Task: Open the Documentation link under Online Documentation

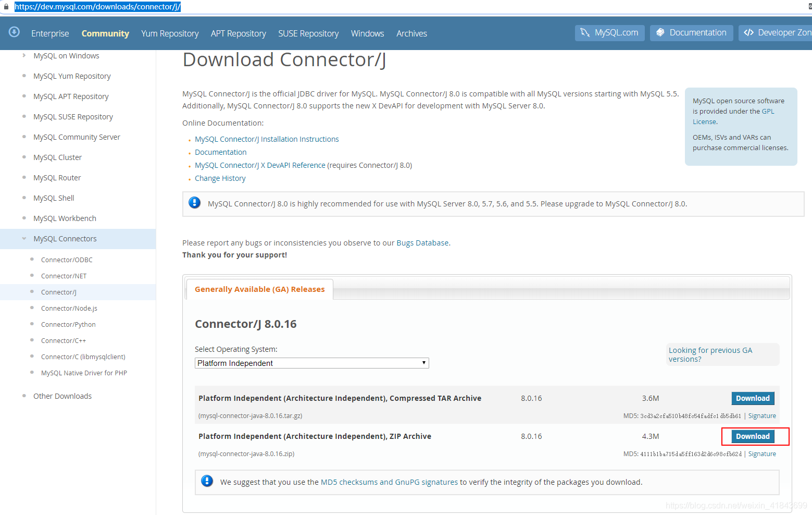Action: tap(221, 152)
